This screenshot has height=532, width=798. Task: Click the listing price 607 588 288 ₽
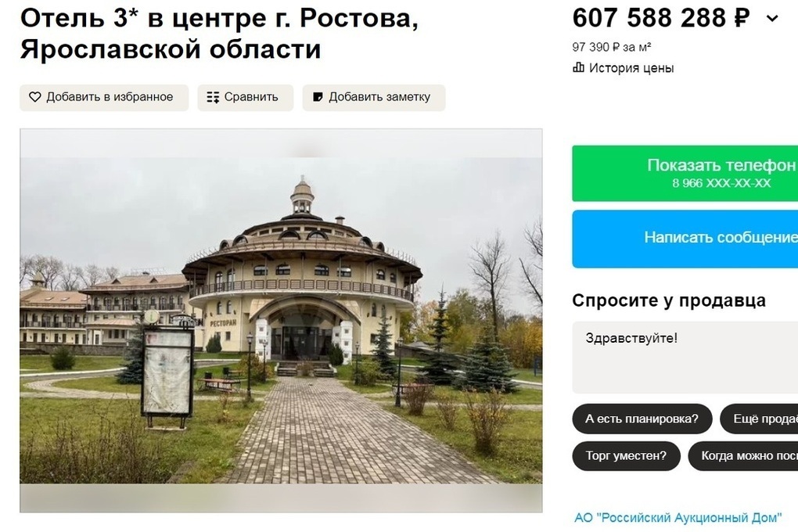coord(661,18)
